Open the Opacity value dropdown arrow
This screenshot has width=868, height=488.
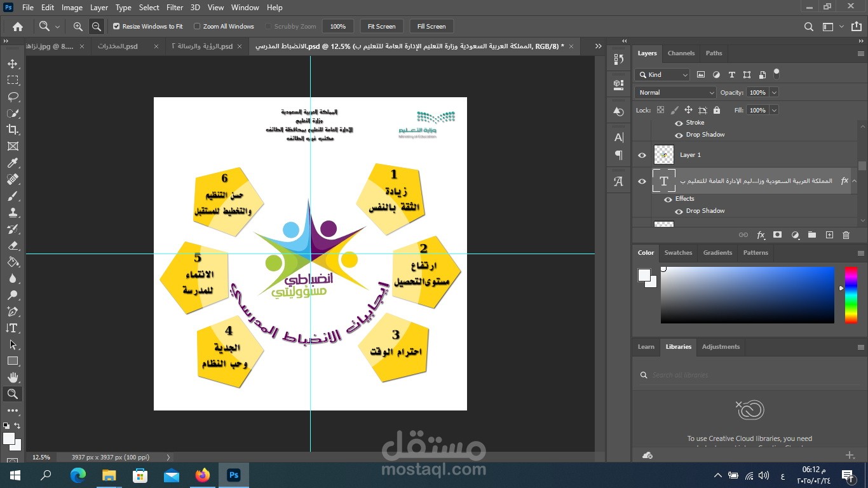[774, 92]
